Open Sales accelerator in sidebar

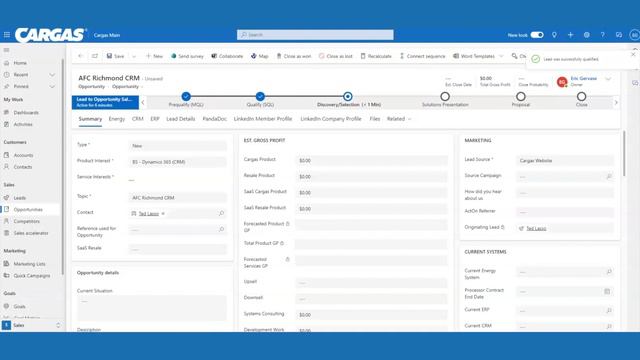click(x=31, y=233)
